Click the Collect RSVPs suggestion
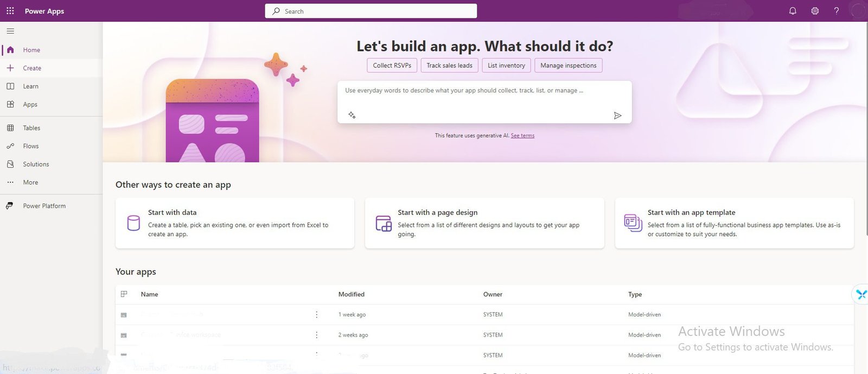 pyautogui.click(x=392, y=65)
